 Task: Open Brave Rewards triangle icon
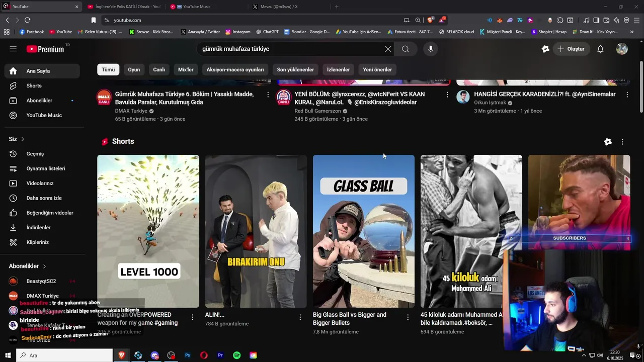pyautogui.click(x=441, y=20)
